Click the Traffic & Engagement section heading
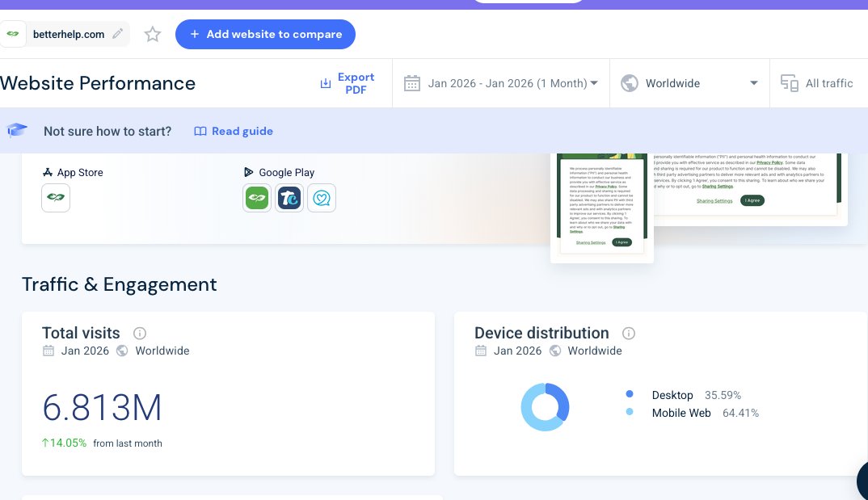The image size is (868, 500). pyautogui.click(x=120, y=284)
